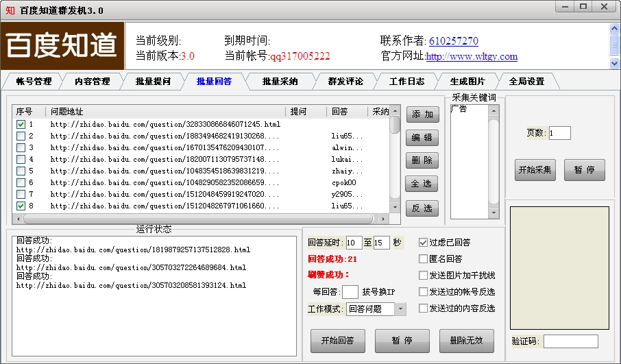Click the 每回答 dial IP count field
The width and height of the screenshot is (621, 364).
[x=350, y=292]
